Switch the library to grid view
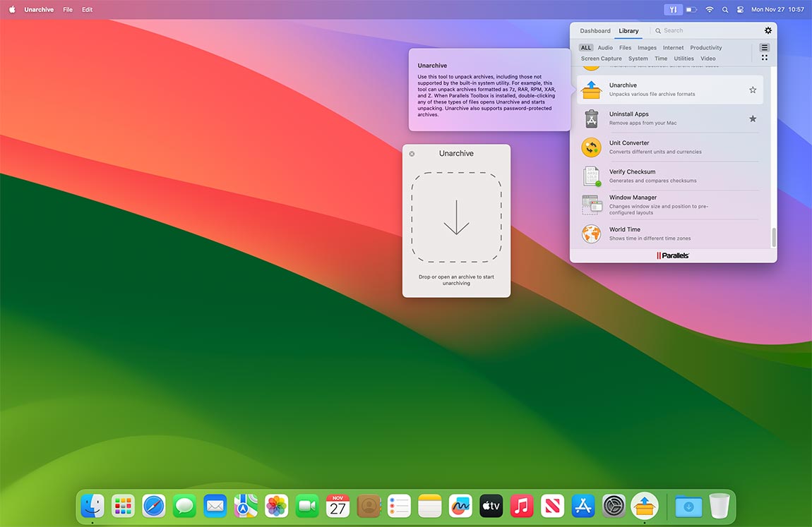Image resolution: width=812 pixels, height=527 pixels. [764, 58]
